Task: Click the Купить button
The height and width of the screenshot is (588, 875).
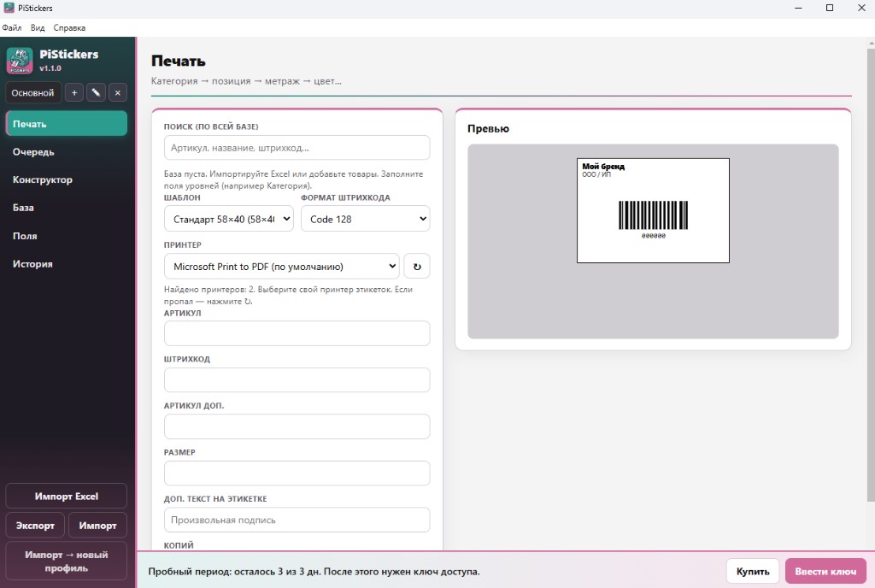Action: point(753,571)
